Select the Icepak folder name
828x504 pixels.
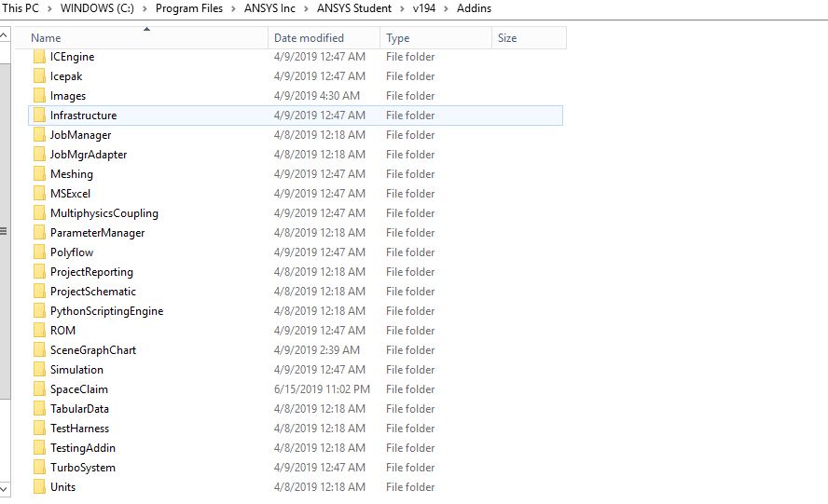click(x=66, y=76)
